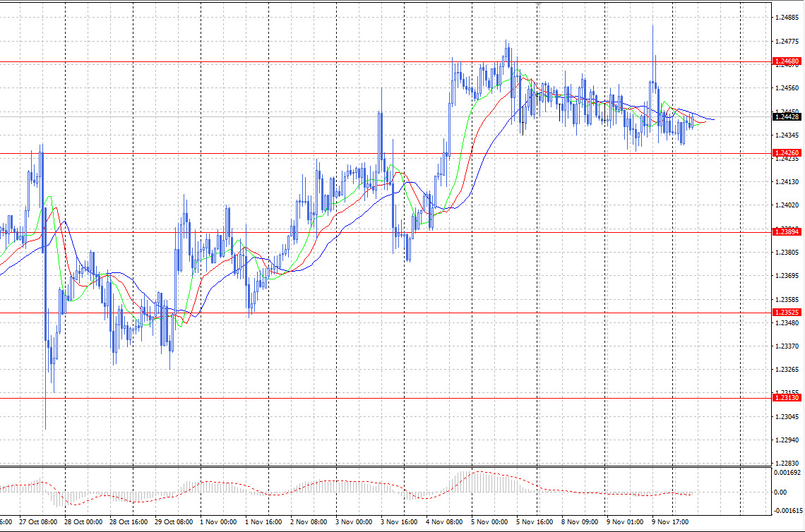Click the 1.24560 value on price scale
This screenshot has width=805, height=532.
point(787,87)
